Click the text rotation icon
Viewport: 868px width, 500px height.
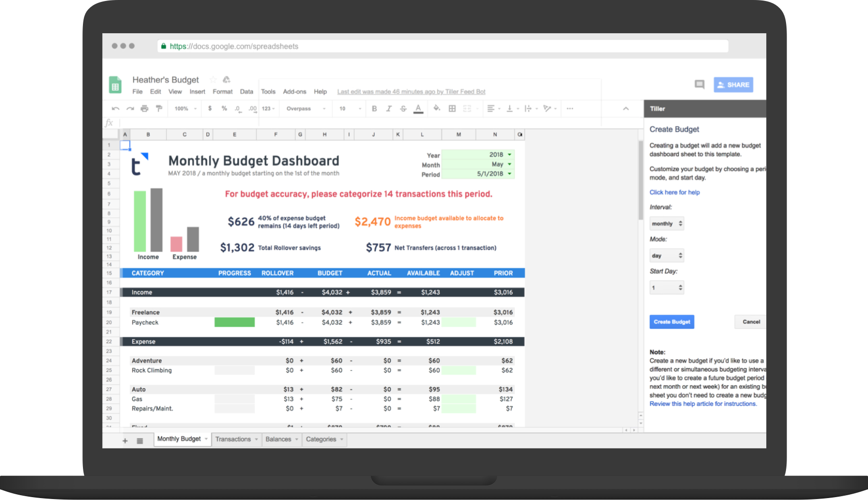pyautogui.click(x=547, y=108)
